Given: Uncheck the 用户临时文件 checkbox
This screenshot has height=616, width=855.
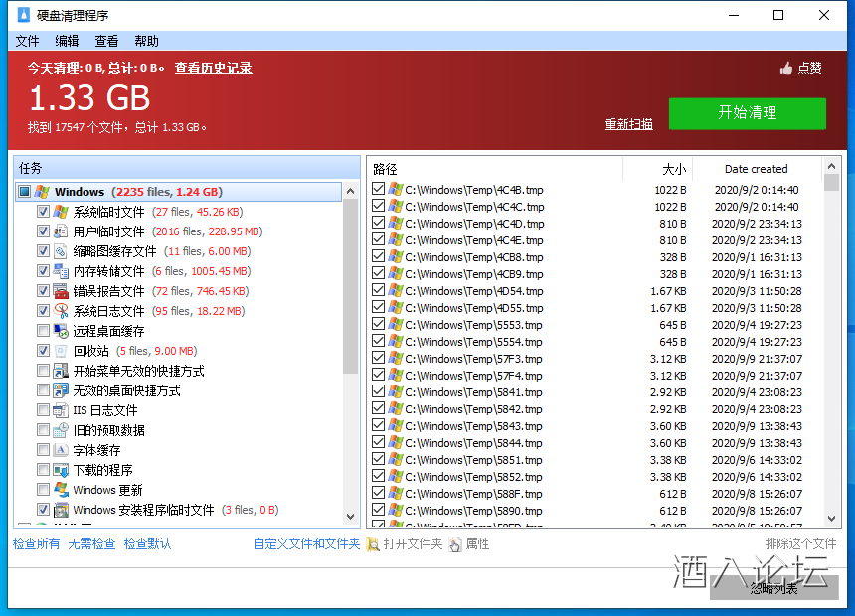Looking at the screenshot, I should (43, 231).
